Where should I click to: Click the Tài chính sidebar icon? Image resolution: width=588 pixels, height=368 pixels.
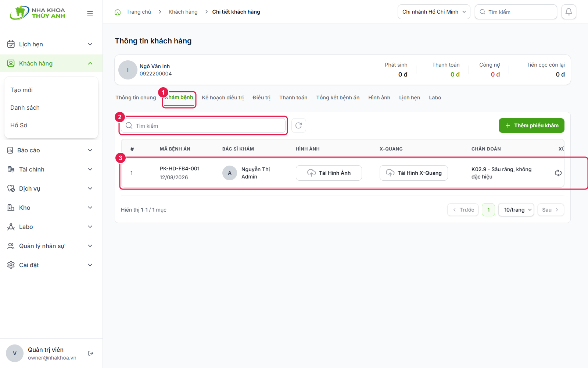(11, 169)
